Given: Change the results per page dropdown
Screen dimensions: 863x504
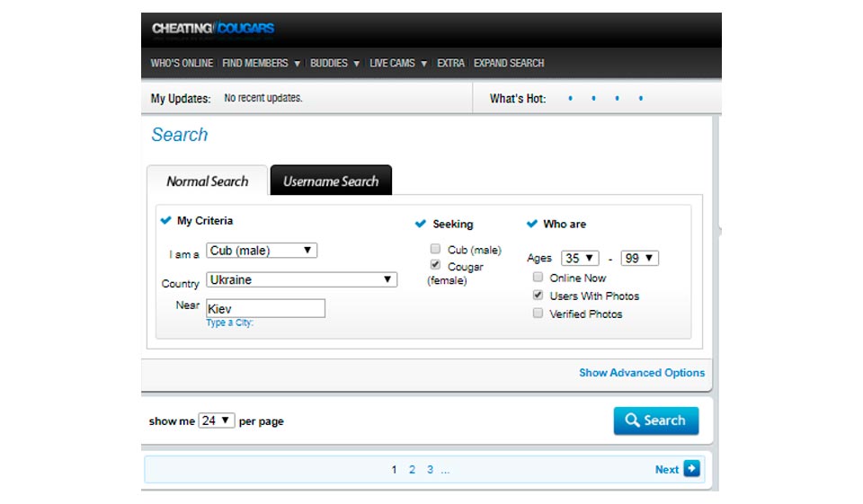Looking at the screenshot, I should (x=217, y=420).
